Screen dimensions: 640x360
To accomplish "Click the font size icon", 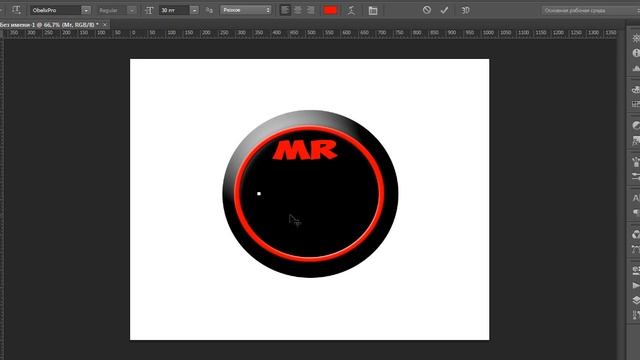I will point(149,10).
